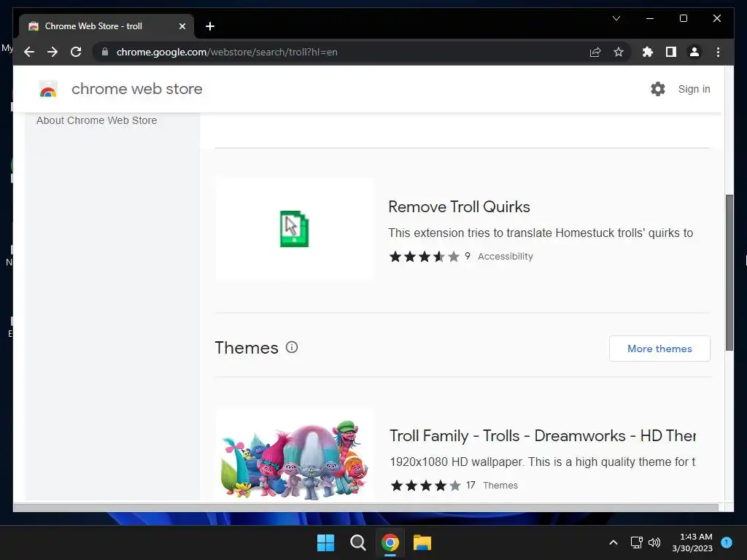The image size is (747, 560).
Task: Open web store settings gear
Action: (x=658, y=89)
